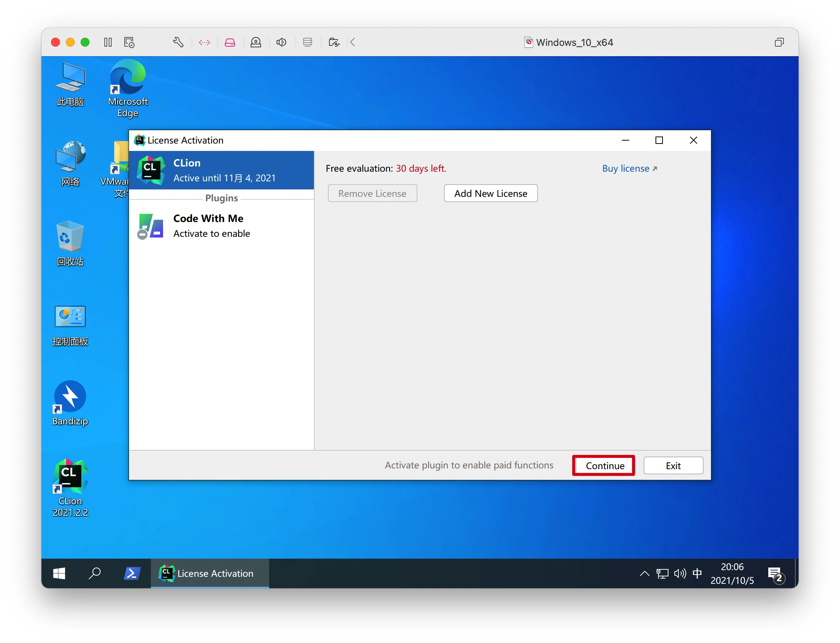
Task: Open the VM settings wrench icon
Action: tap(178, 42)
